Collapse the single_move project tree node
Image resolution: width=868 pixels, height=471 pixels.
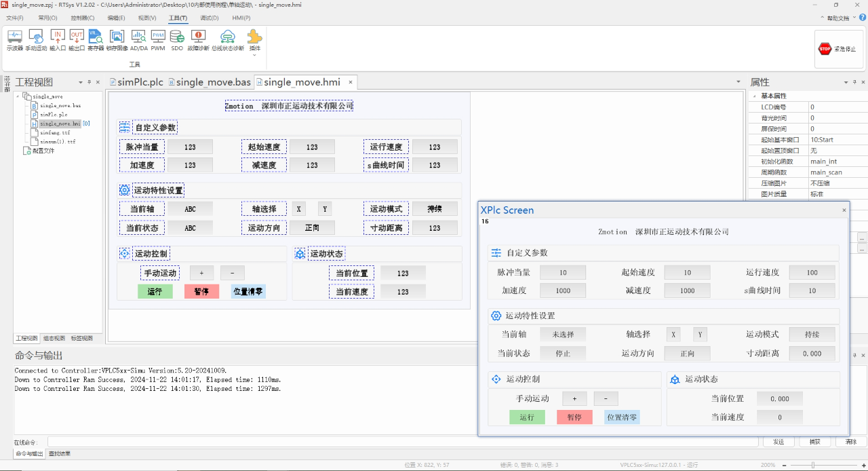pos(18,96)
